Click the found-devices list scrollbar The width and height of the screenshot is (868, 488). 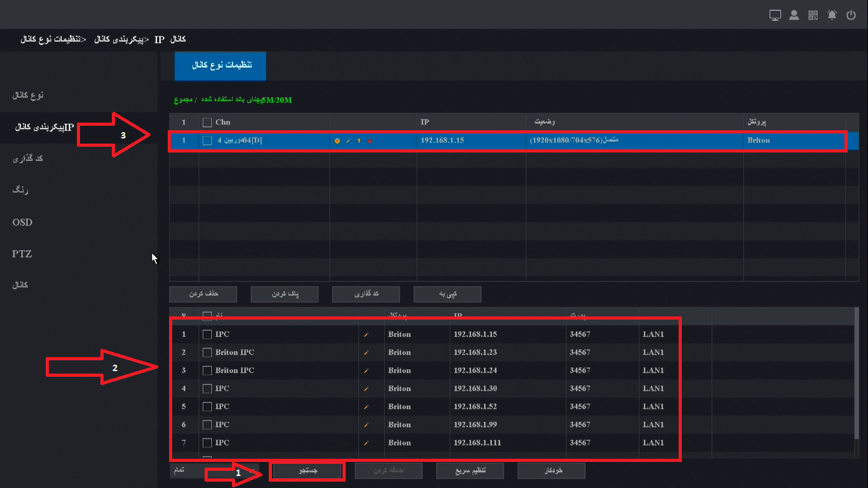pyautogui.click(x=855, y=375)
